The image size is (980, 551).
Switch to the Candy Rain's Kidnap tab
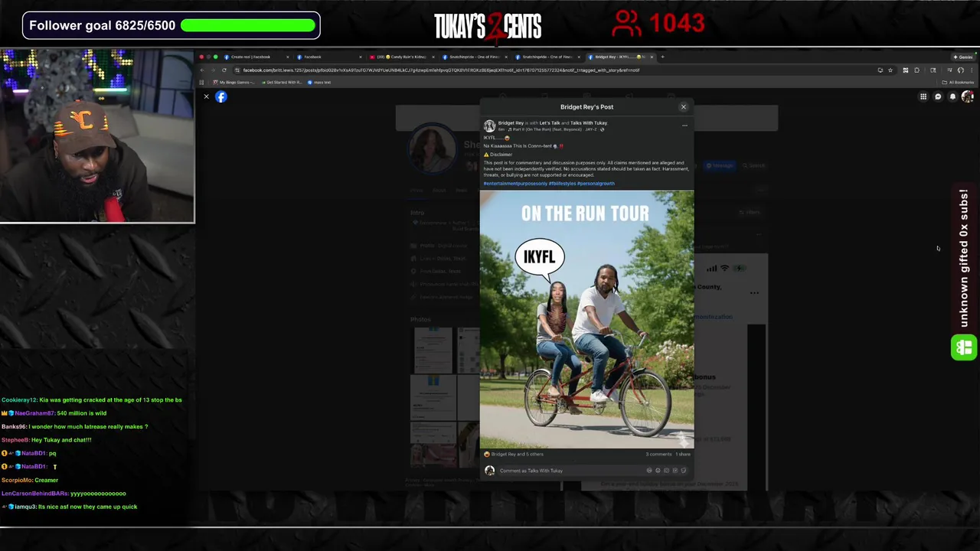pos(402,57)
